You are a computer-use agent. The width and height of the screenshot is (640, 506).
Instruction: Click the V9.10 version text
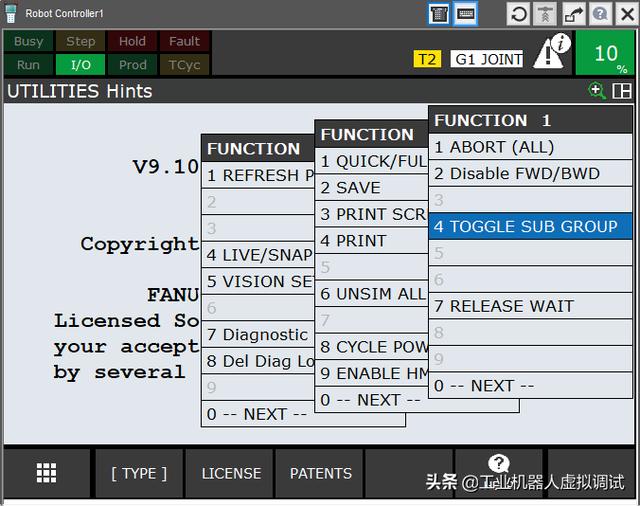(x=166, y=166)
